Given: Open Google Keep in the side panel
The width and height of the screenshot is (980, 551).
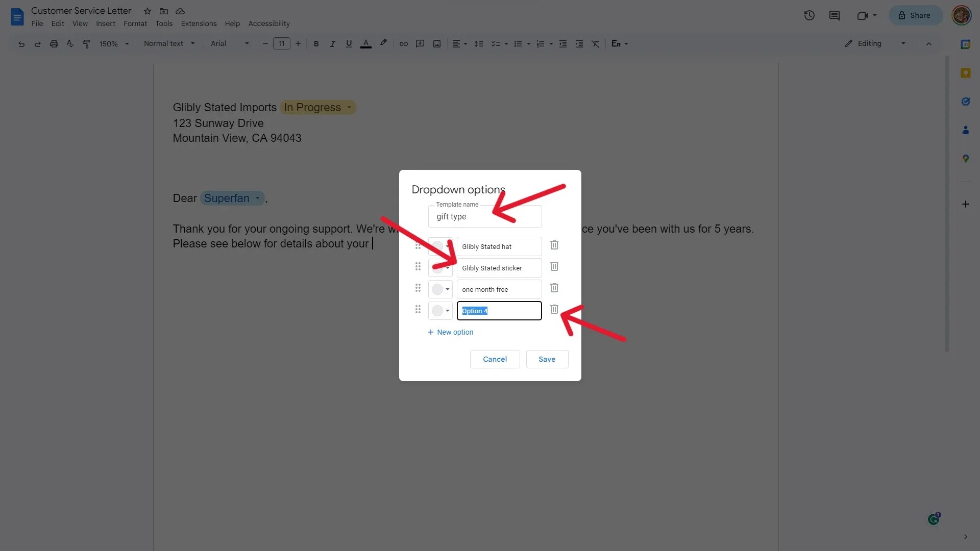Looking at the screenshot, I should click(x=966, y=73).
